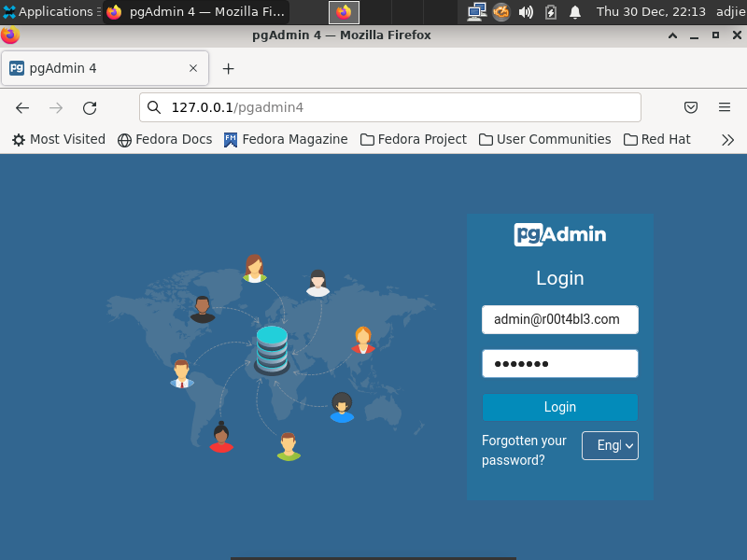Open Most Visited bookmarks
Image resolution: width=747 pixels, height=560 pixels.
point(59,139)
